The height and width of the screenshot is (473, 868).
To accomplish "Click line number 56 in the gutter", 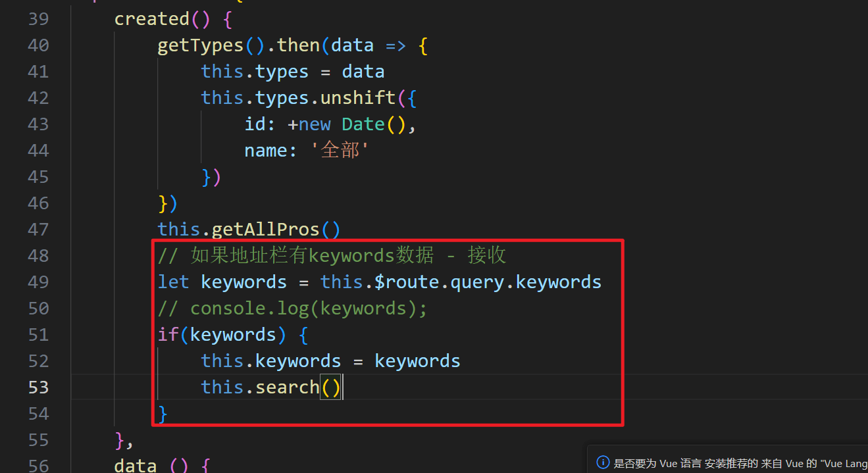I will click(38, 465).
